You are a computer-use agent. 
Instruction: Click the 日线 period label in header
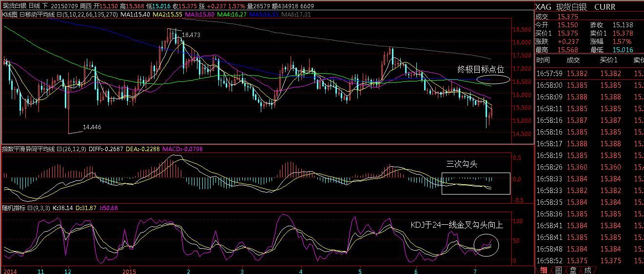pos(35,6)
